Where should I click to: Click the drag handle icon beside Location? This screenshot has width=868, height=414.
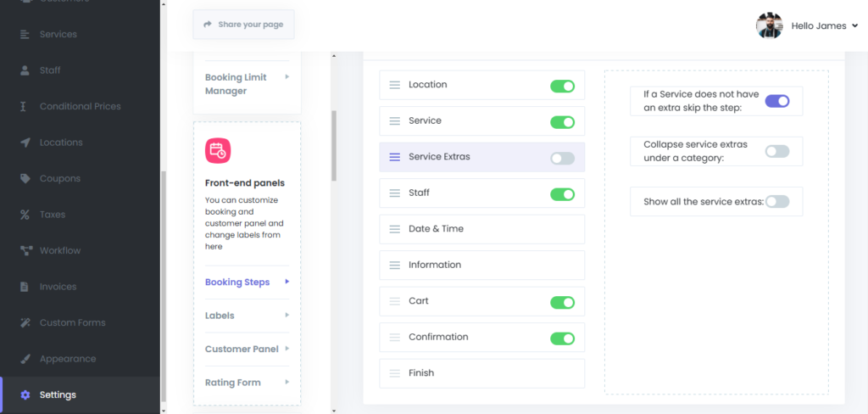[x=394, y=85]
